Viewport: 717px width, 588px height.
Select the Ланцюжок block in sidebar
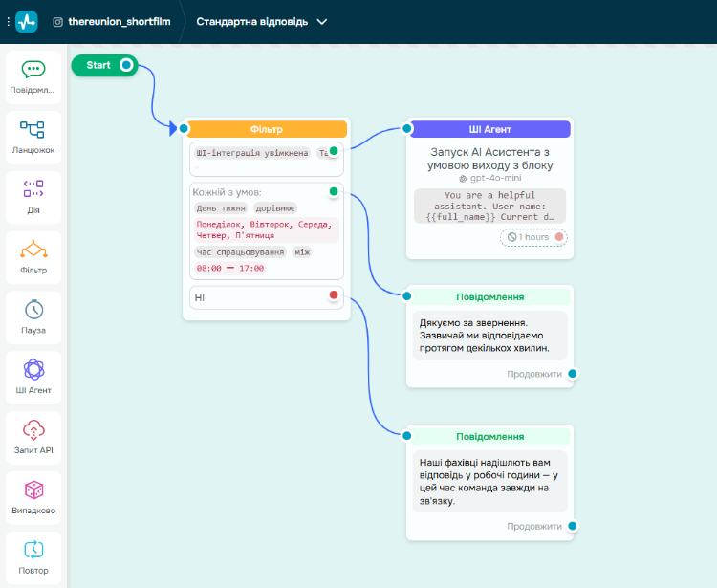(x=33, y=137)
